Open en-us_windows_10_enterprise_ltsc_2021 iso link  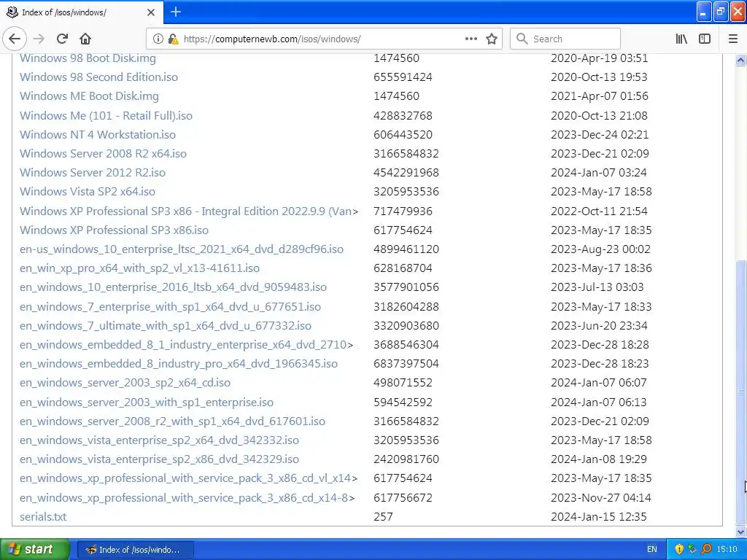(182, 249)
